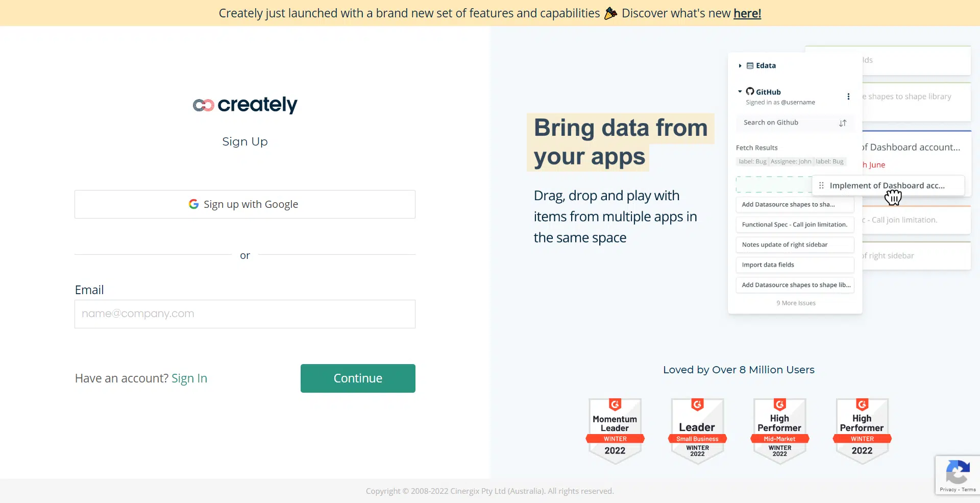Image resolution: width=980 pixels, height=503 pixels.
Task: Select the Leader Small Business badge
Action: click(x=697, y=431)
